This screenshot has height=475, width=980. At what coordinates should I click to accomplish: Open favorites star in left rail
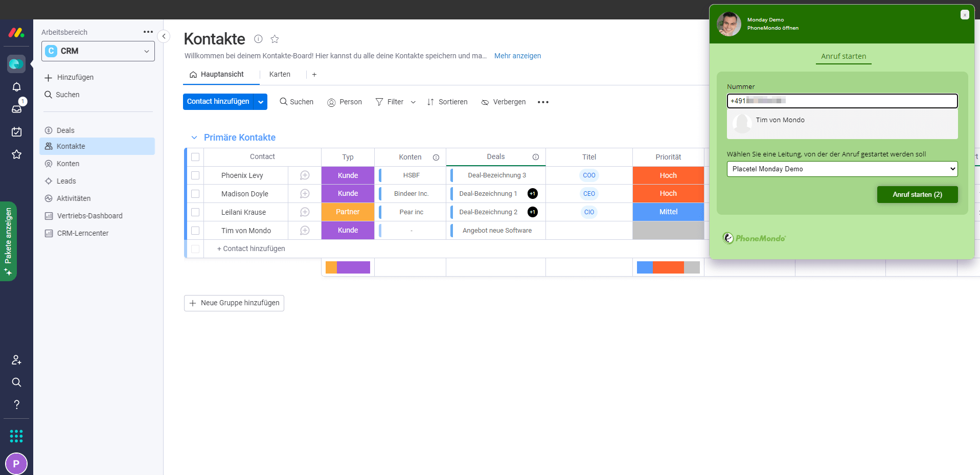tap(16, 154)
